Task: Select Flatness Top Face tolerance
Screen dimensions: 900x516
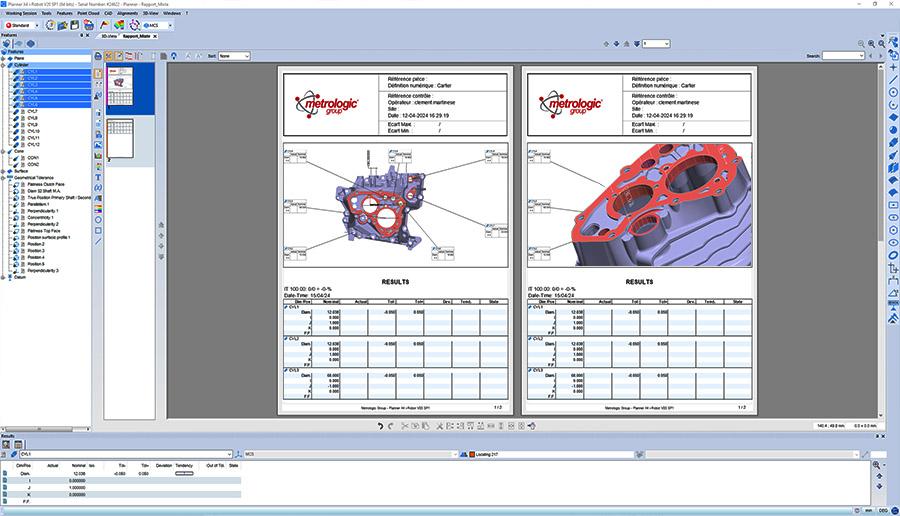Action: tap(44, 231)
